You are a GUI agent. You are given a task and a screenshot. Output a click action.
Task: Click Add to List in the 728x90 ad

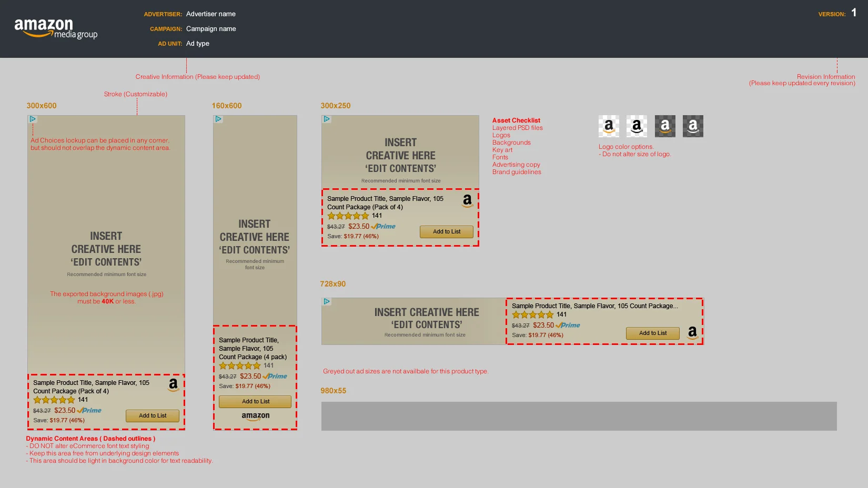point(652,333)
